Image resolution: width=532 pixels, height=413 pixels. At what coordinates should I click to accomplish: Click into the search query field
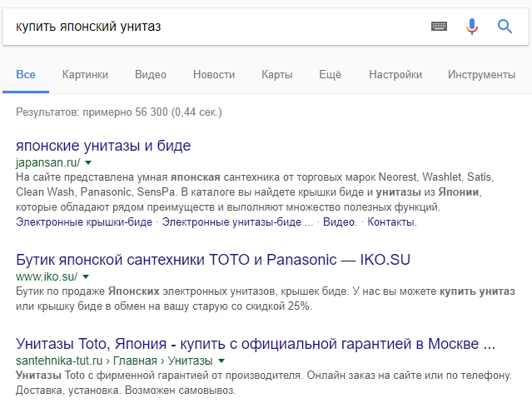[217, 27]
